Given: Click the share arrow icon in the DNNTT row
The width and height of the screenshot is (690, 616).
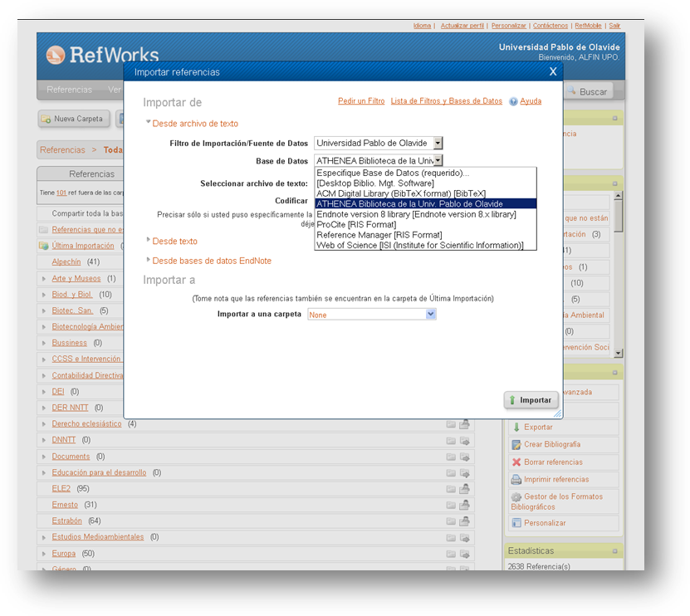Looking at the screenshot, I should [464, 441].
